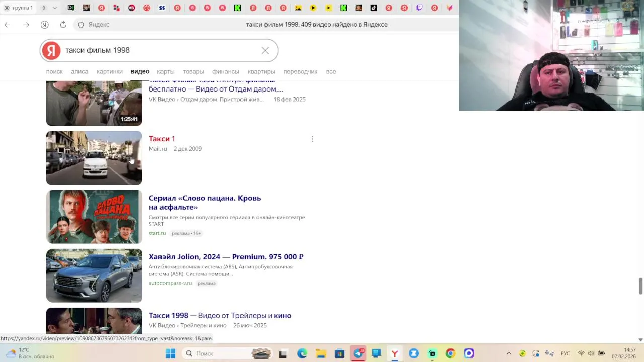Open the tab group labeled группа 1

(x=18, y=8)
